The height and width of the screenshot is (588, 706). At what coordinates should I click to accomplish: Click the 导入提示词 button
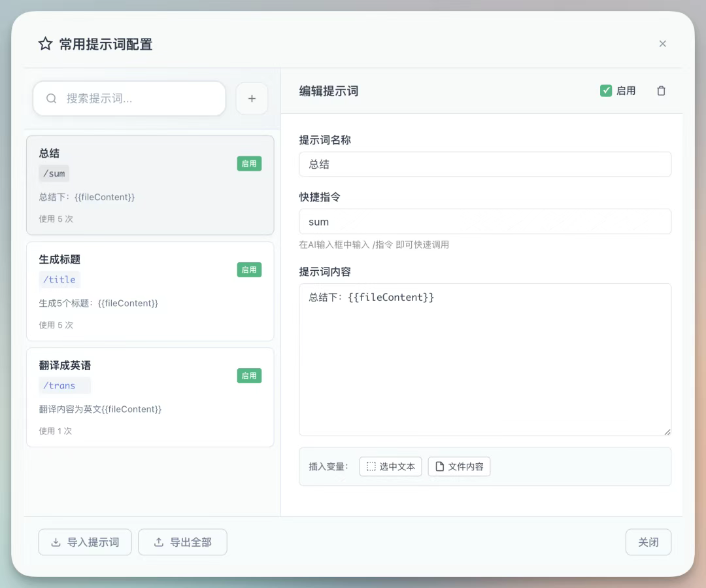85,542
